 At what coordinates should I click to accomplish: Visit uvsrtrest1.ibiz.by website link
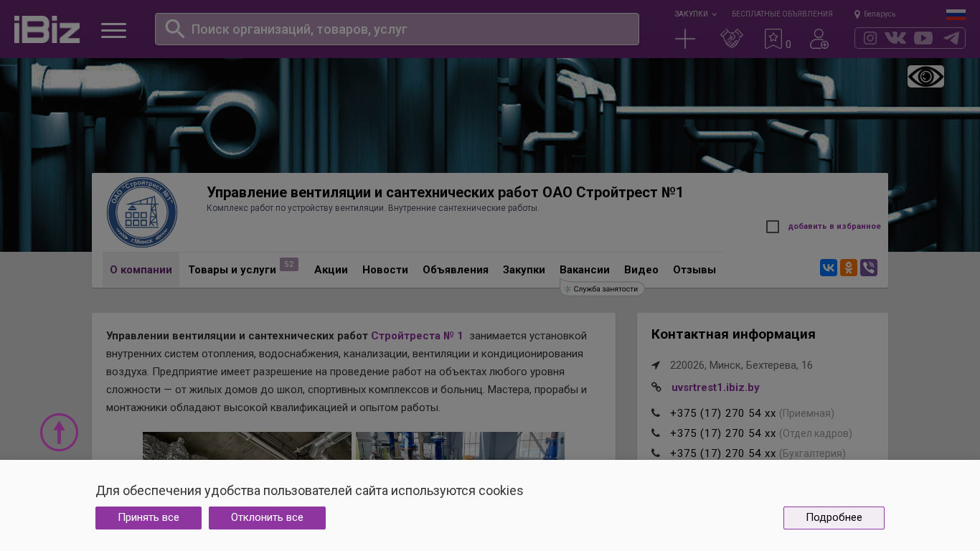coord(715,387)
